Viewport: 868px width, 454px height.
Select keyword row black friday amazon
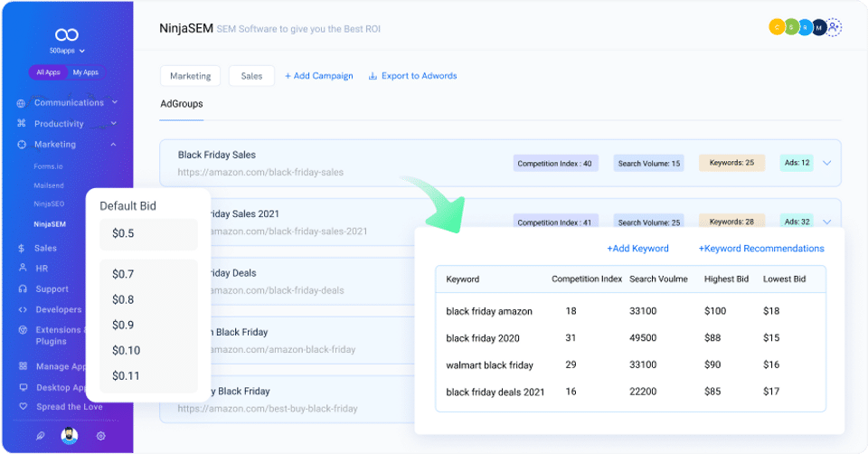click(630, 311)
